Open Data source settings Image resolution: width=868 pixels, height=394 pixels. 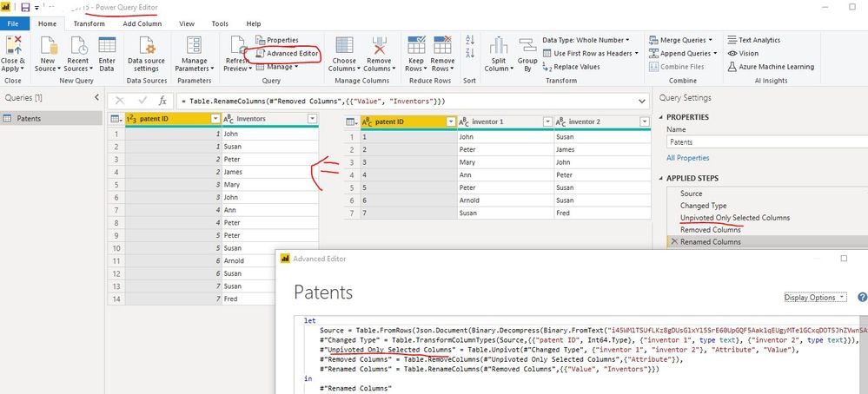tap(146, 45)
